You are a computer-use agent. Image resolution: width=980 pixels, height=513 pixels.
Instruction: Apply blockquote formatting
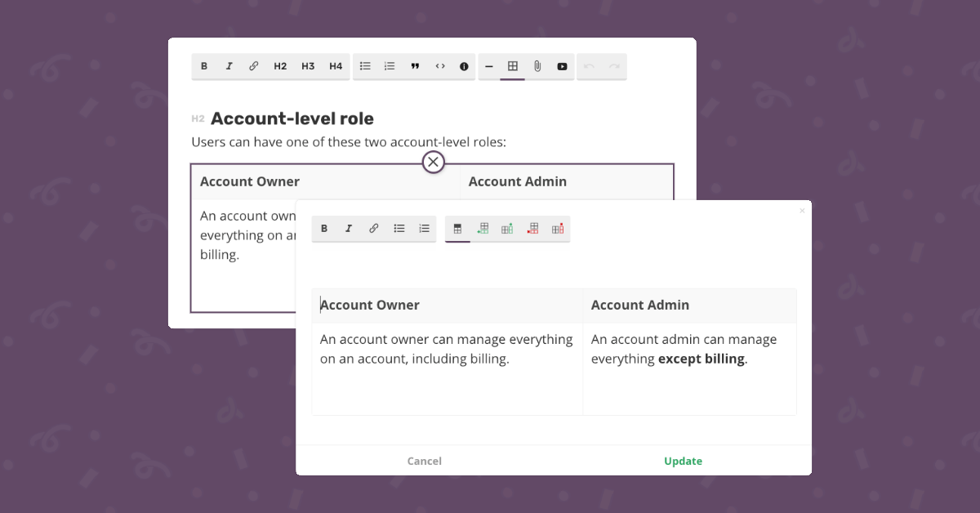415,67
